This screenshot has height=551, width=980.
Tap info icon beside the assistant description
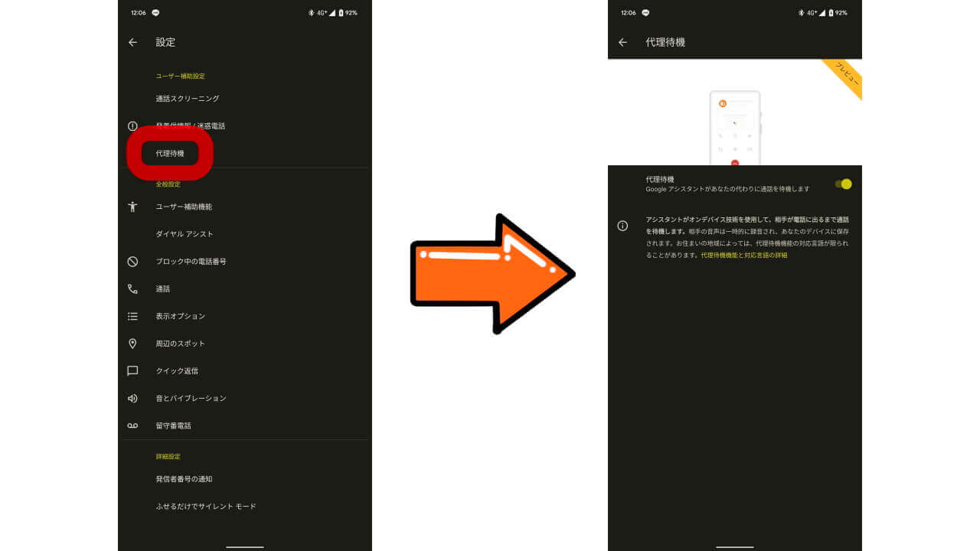coord(622,226)
